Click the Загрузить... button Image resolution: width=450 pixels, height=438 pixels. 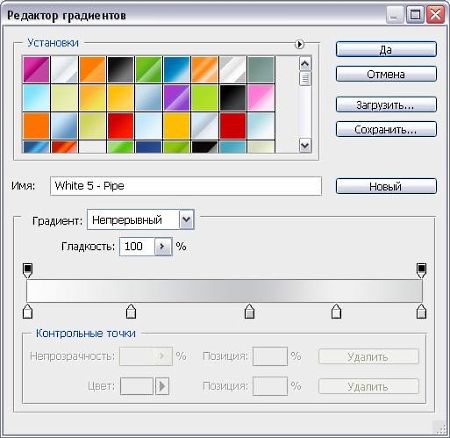click(x=386, y=105)
